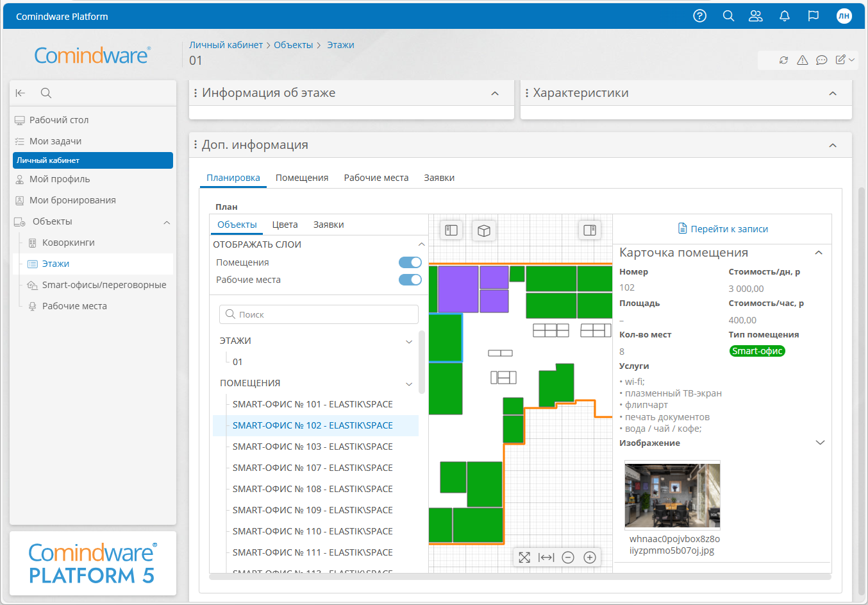Viewport: 868px width, 605px height.
Task: Collapse the Характеристики panel
Action: click(x=833, y=94)
